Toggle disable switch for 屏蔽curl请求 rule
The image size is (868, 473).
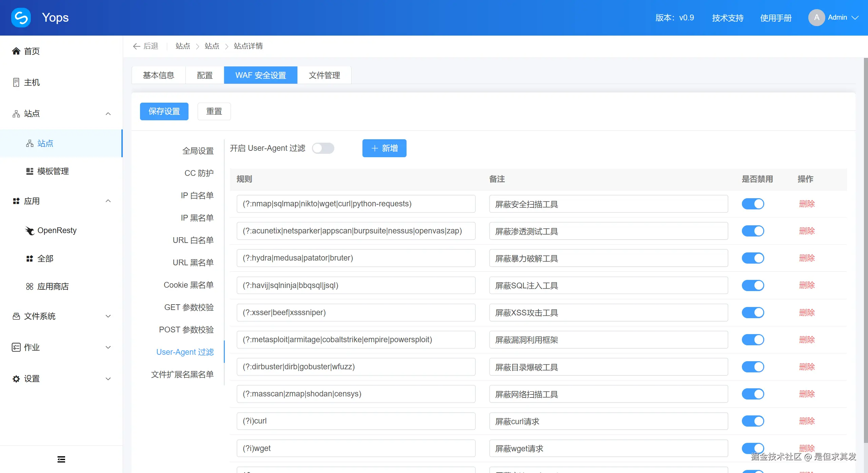(x=753, y=421)
